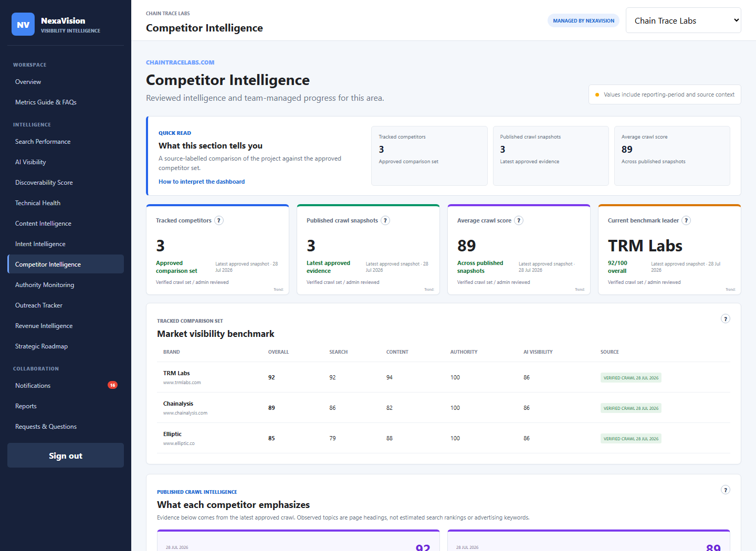Image resolution: width=756 pixels, height=551 pixels.
Task: Go to Content Intelligence
Action: click(66, 224)
